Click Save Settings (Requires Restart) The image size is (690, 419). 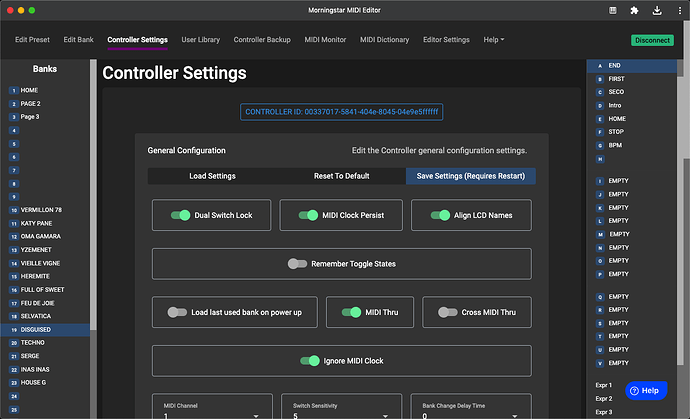pyautogui.click(x=470, y=176)
